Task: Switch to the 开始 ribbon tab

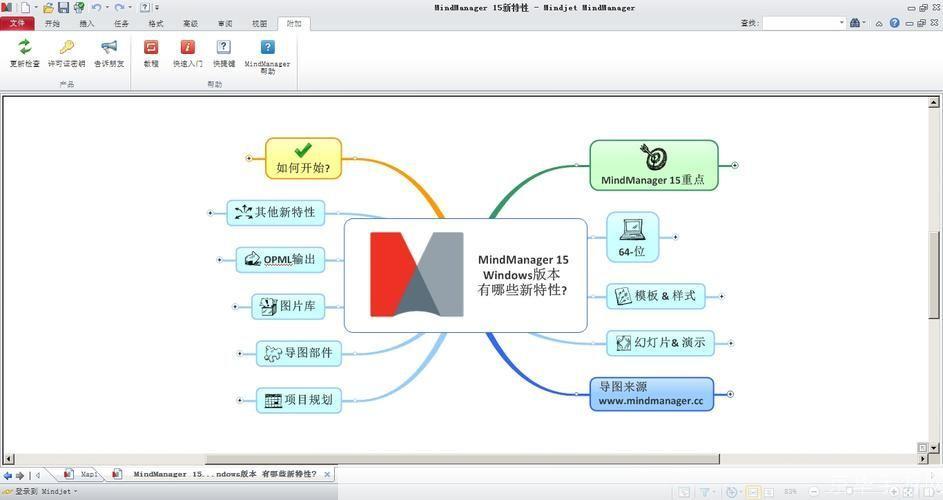Action: click(x=52, y=23)
